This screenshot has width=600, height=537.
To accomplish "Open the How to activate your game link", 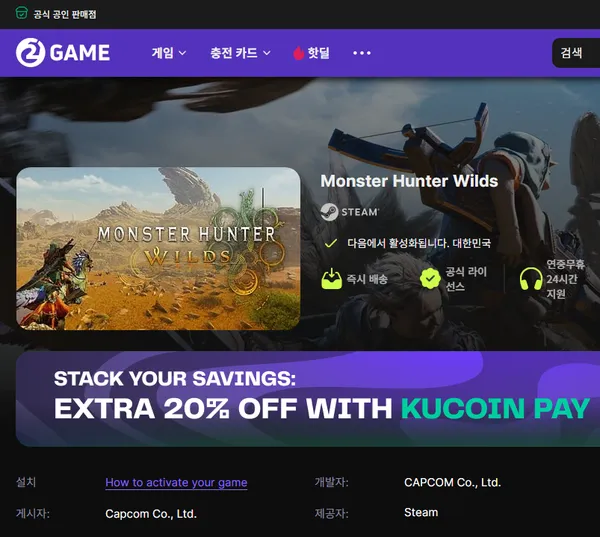I will tap(176, 483).
